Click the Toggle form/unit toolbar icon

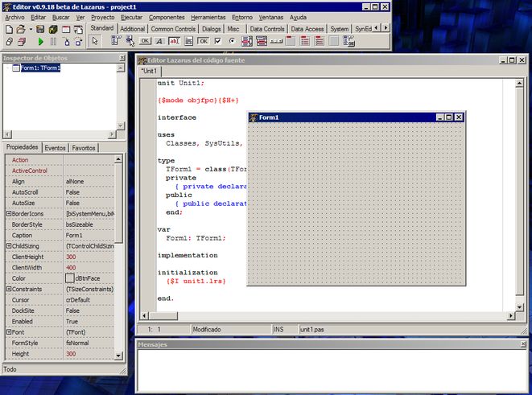pyautogui.click(x=78, y=30)
